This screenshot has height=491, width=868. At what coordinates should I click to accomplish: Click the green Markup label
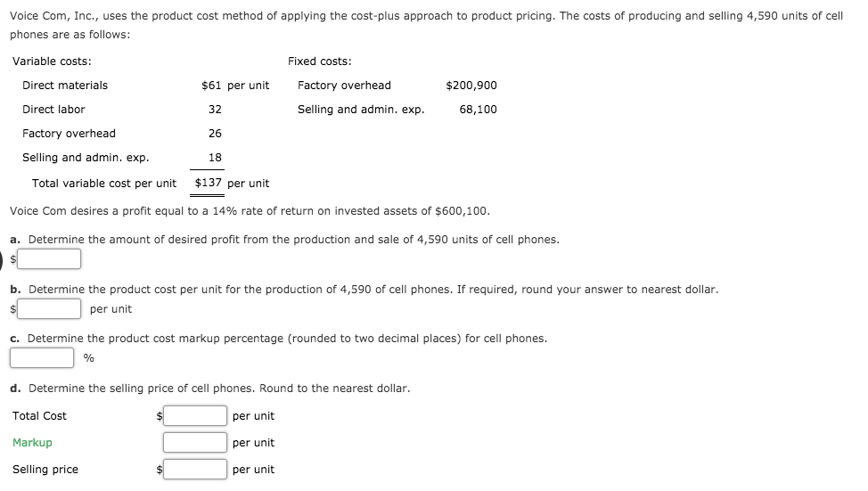[x=32, y=442]
